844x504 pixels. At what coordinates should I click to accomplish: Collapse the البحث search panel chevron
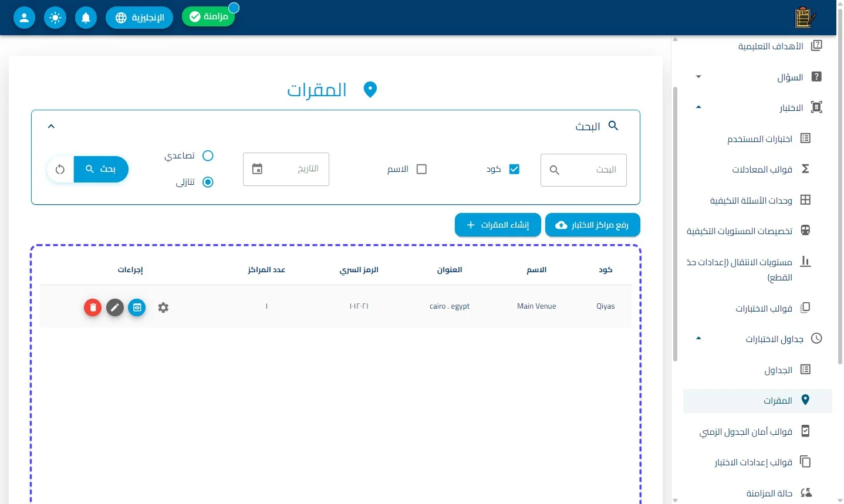pyautogui.click(x=51, y=126)
